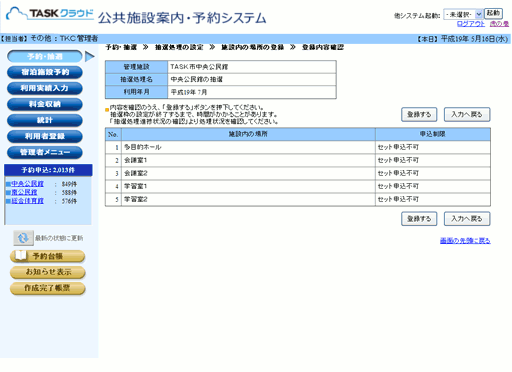
Task: Click セット申込不可 in the 学習室2 row
Action: (398, 199)
